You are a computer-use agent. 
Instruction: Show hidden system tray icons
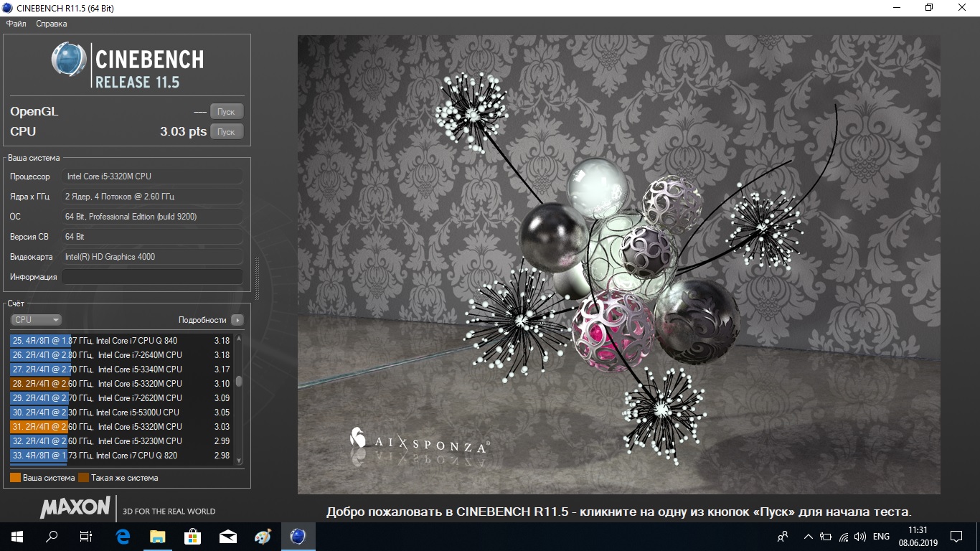[x=809, y=537]
